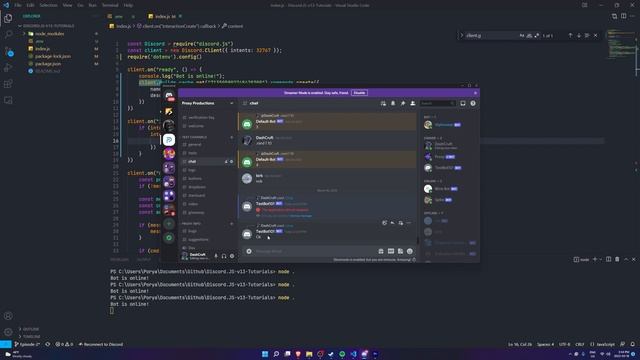This screenshot has height=360, width=640.
Task: Open Discord User Settings gear icon
Action: (x=232, y=256)
